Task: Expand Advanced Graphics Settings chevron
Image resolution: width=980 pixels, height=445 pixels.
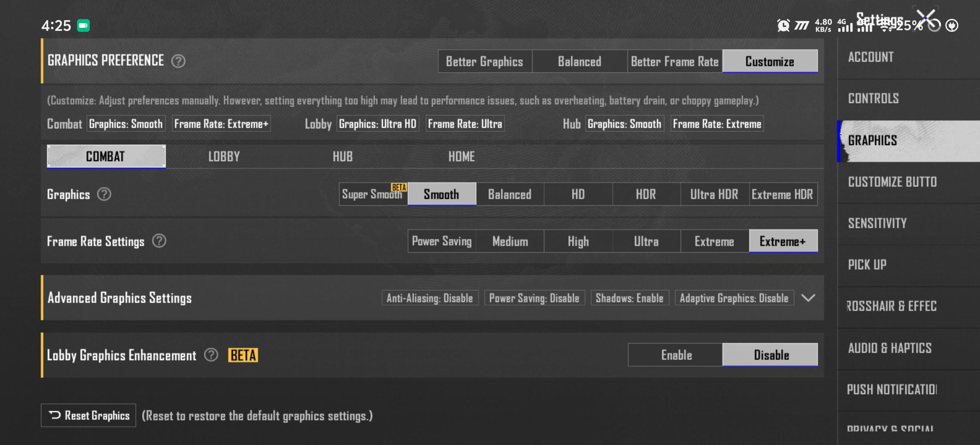Action: point(808,298)
